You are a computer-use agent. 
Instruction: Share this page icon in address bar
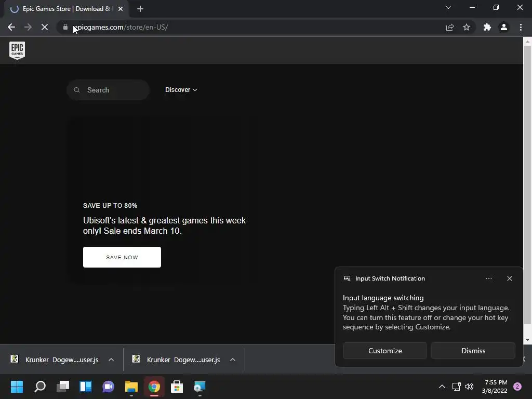[450, 27]
